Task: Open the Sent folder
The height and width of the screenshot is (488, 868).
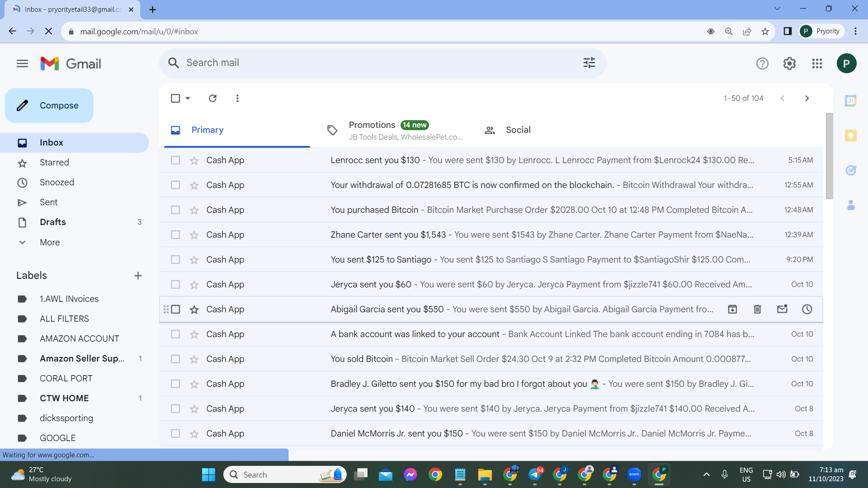Action: (48, 202)
